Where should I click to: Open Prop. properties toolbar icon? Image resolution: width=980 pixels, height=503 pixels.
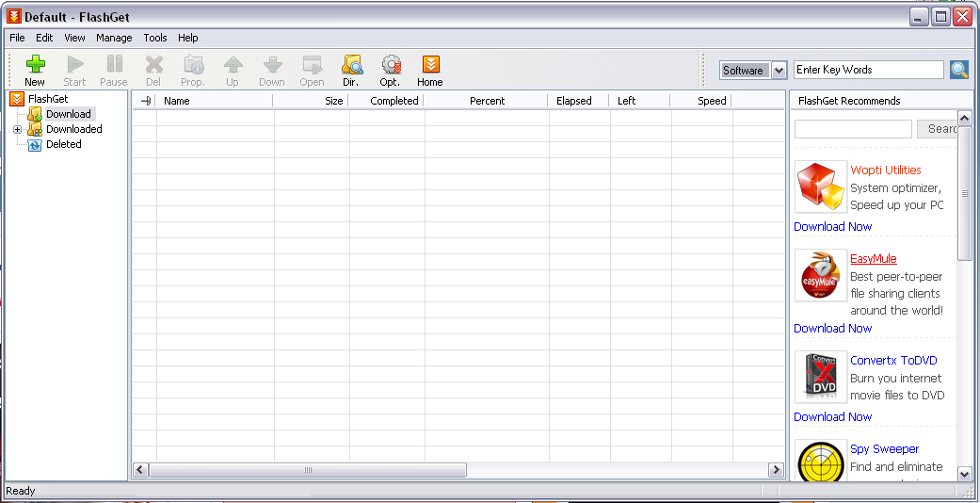pyautogui.click(x=193, y=70)
